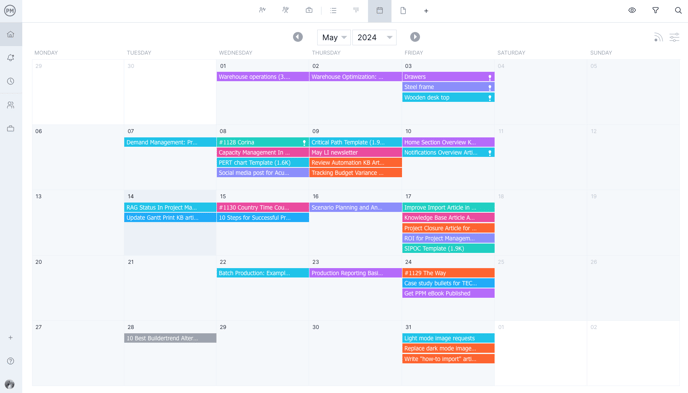688x393 pixels.
Task: Click the calendar feed RSS icon
Action: (658, 37)
